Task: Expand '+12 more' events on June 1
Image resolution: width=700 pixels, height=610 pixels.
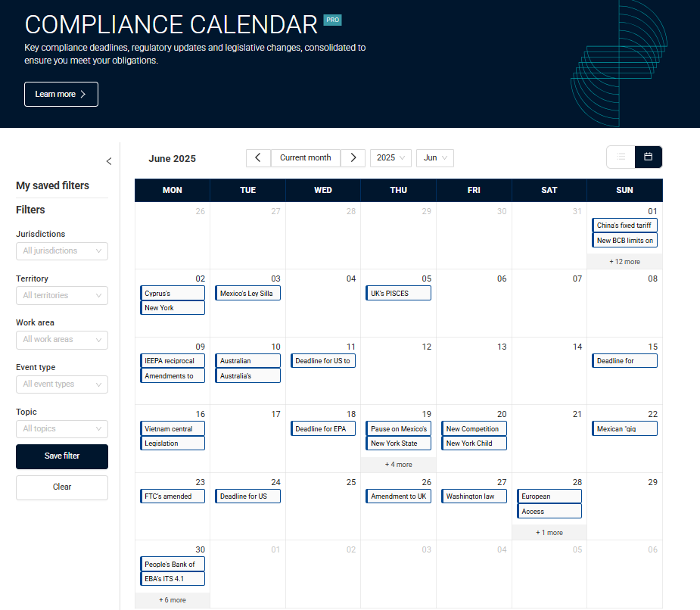Action: click(624, 261)
